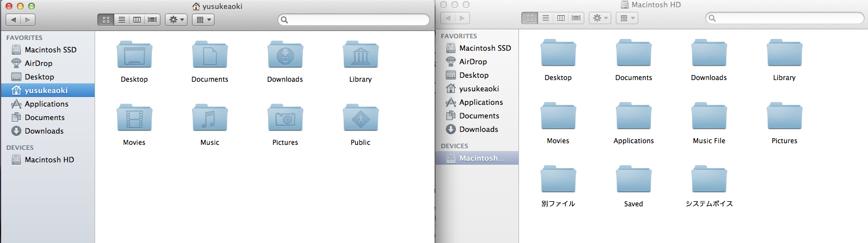Open Downloads folder in Macintosh HD window

pyautogui.click(x=709, y=54)
